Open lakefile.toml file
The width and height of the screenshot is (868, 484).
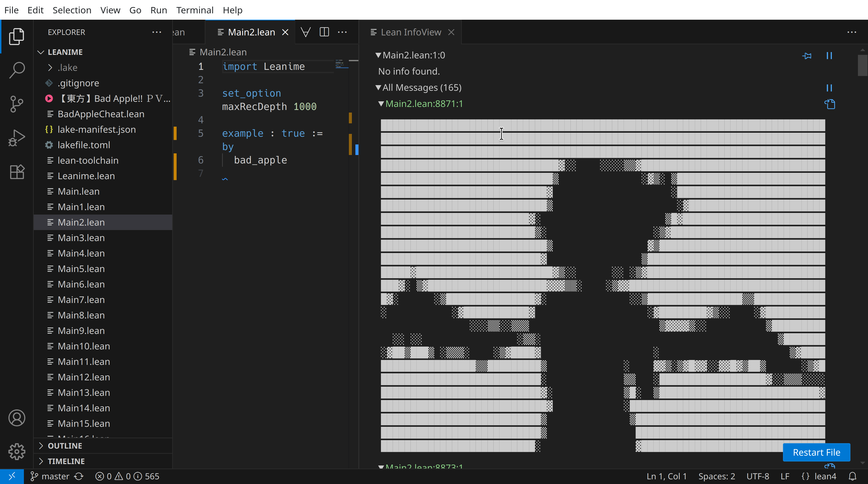pyautogui.click(x=103, y=145)
